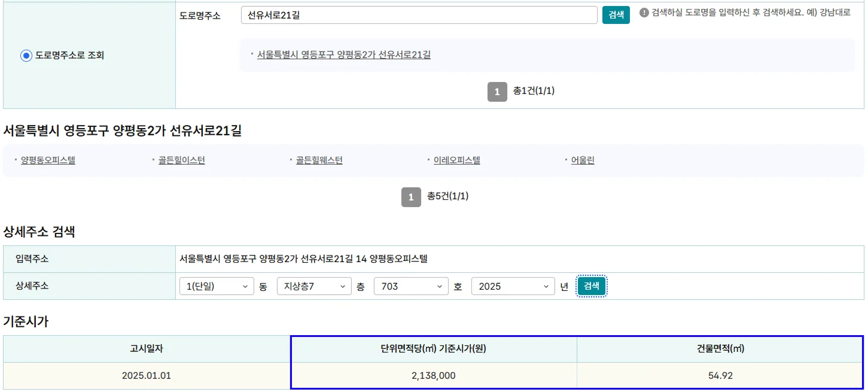Select the 어울린 building link
The height and width of the screenshot is (392, 868).
(583, 160)
